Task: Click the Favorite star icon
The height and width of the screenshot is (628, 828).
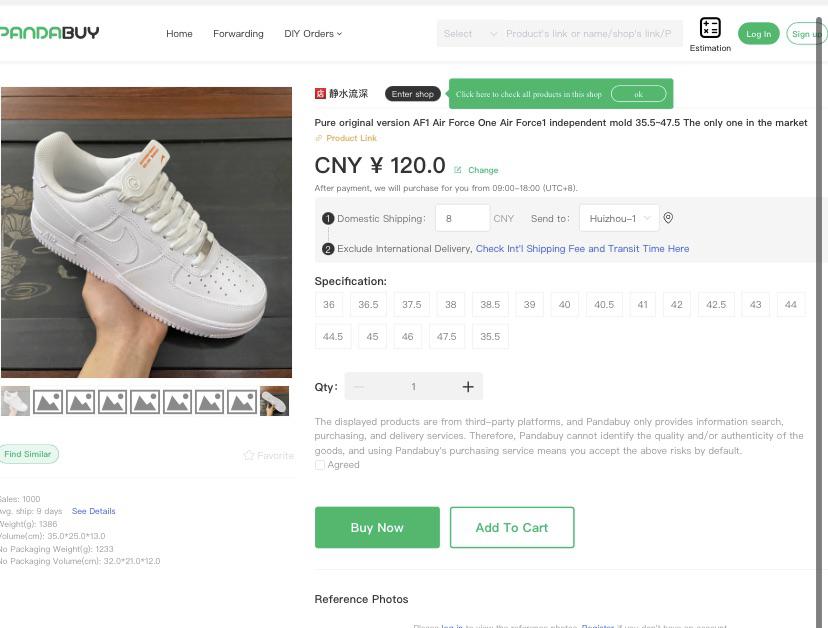Action: point(249,455)
